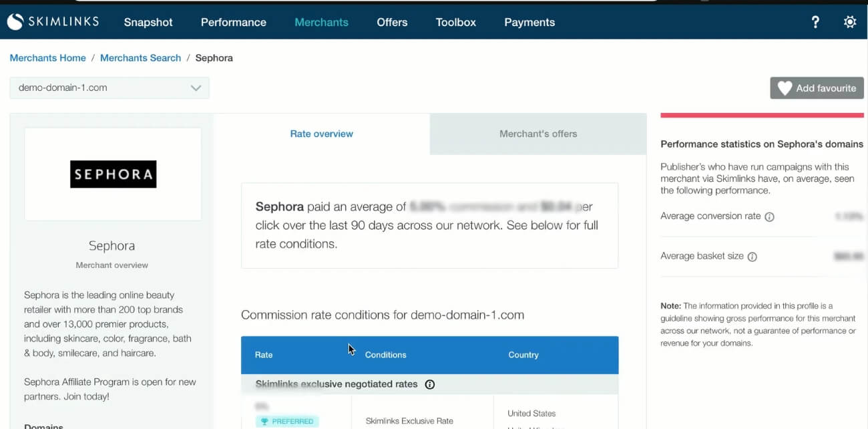Open the settings gear icon

tap(850, 22)
